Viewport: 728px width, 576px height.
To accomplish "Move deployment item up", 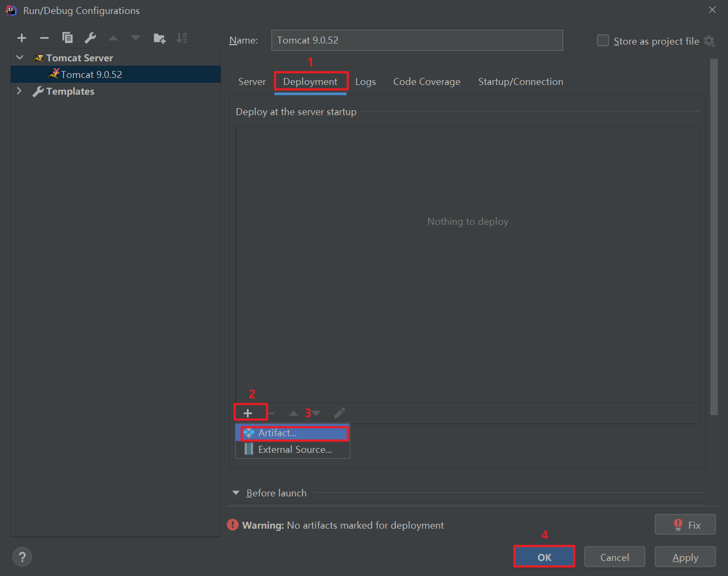I will (293, 413).
